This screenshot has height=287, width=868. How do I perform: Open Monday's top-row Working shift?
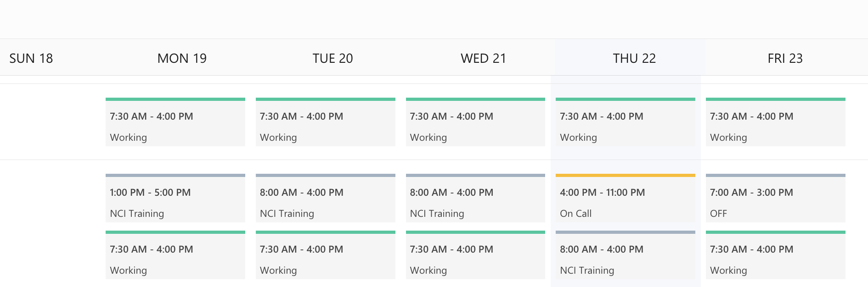[x=175, y=126]
